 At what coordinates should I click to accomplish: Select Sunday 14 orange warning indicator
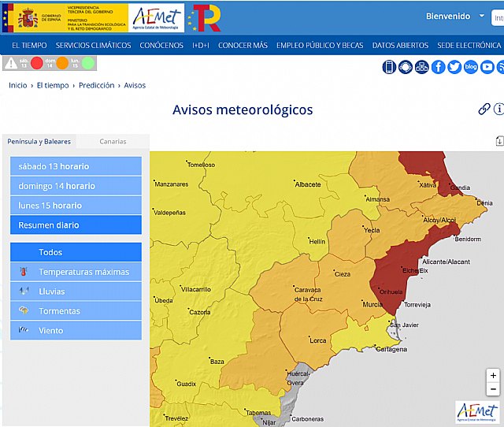coord(62,63)
